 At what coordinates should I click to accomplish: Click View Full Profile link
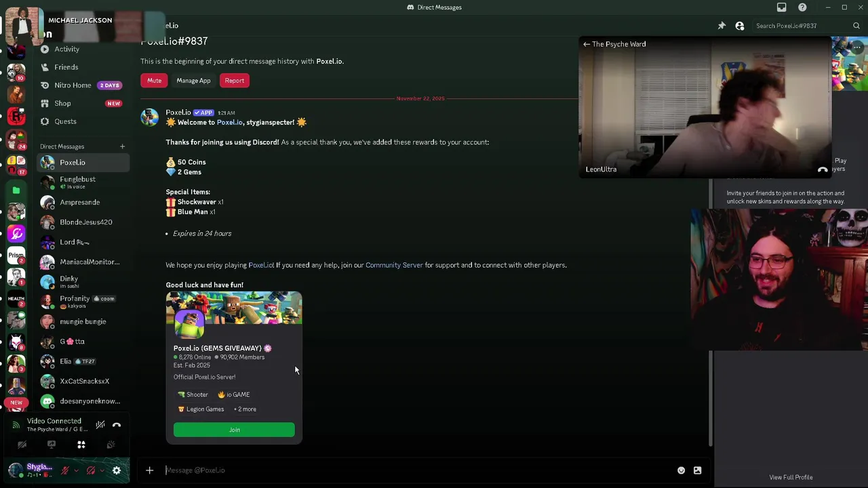pos(791,478)
